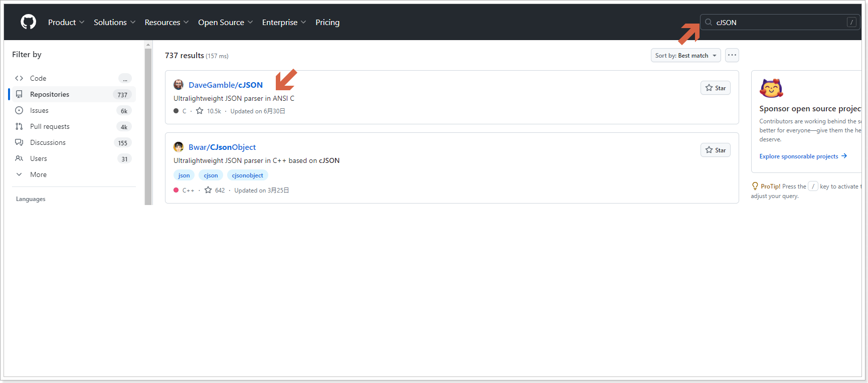Click 'Updated on 3月25日' text

(262, 190)
